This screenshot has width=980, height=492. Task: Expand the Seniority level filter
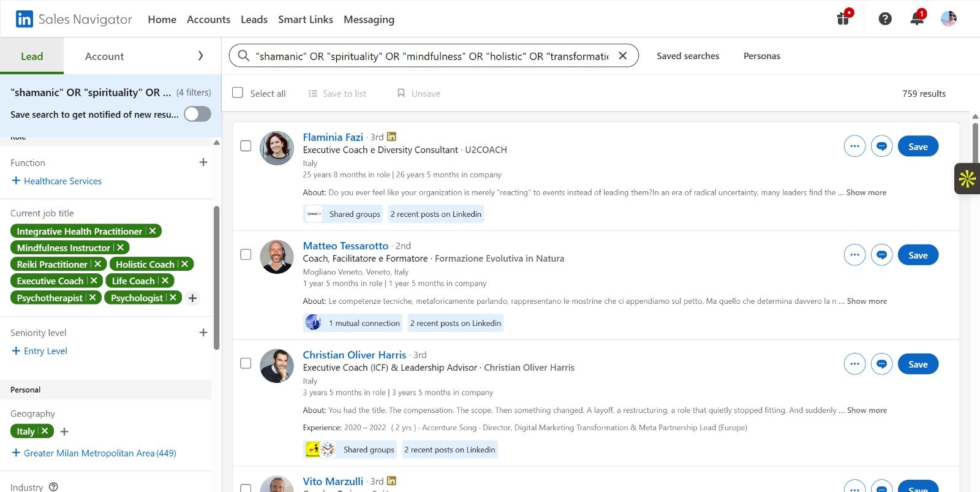tap(203, 332)
